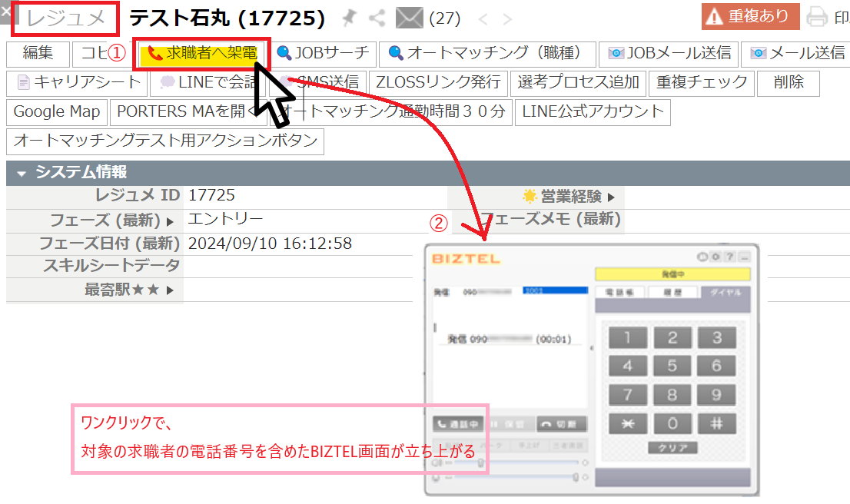Minimize the BIZTEL phone window
Viewport: 850px width, 504px height.
[x=745, y=257]
